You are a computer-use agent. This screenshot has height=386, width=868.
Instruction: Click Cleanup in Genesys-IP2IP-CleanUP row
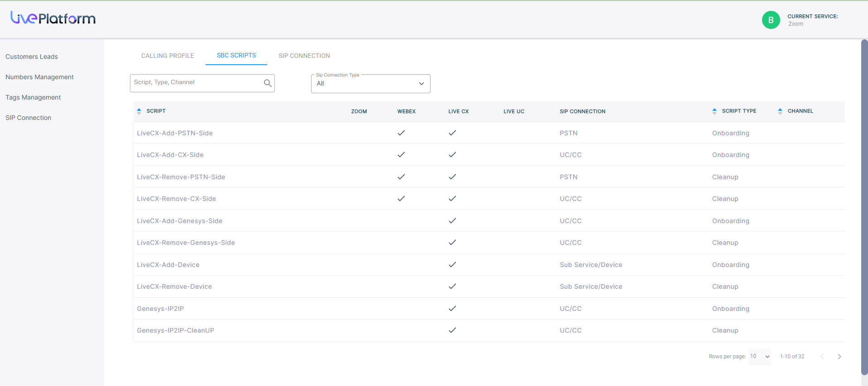tap(725, 330)
